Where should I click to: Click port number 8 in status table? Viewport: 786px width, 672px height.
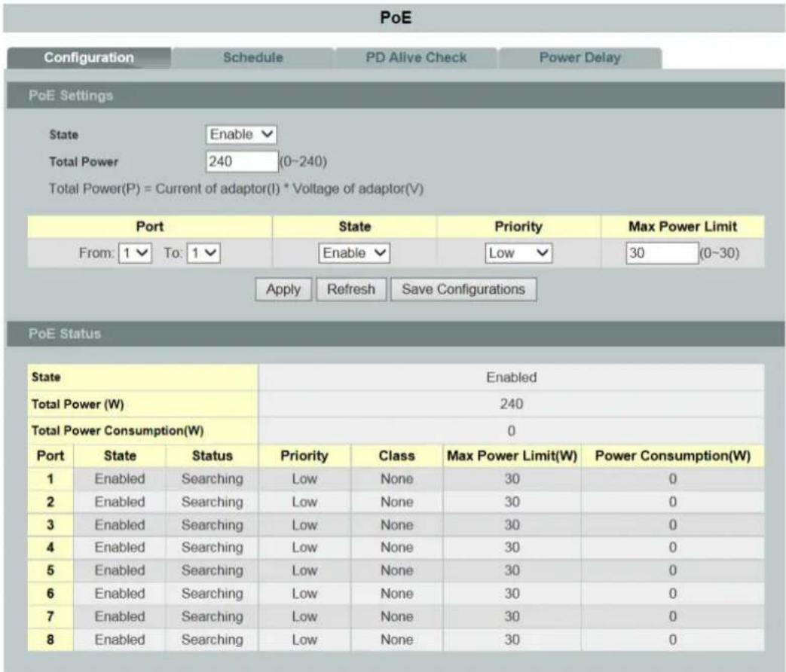click(x=50, y=640)
